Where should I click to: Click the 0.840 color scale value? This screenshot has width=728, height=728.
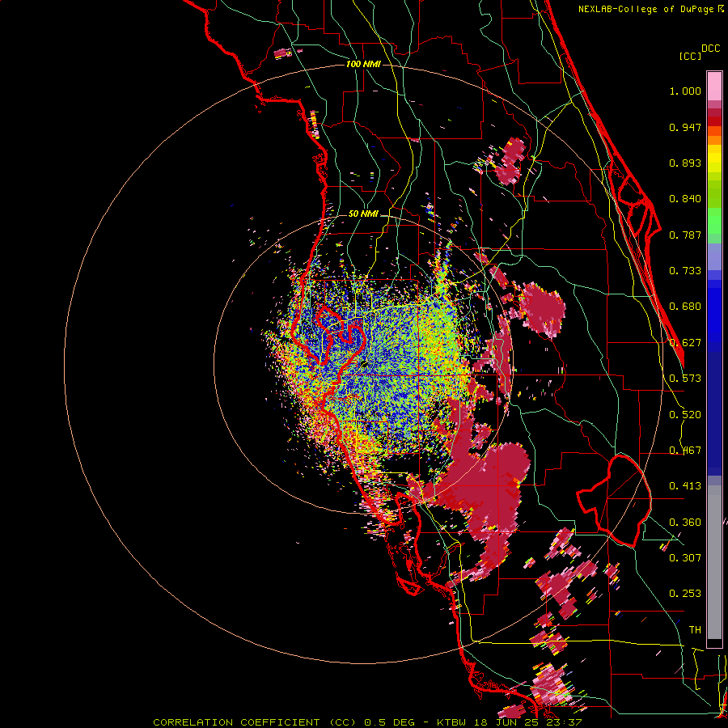685,199
